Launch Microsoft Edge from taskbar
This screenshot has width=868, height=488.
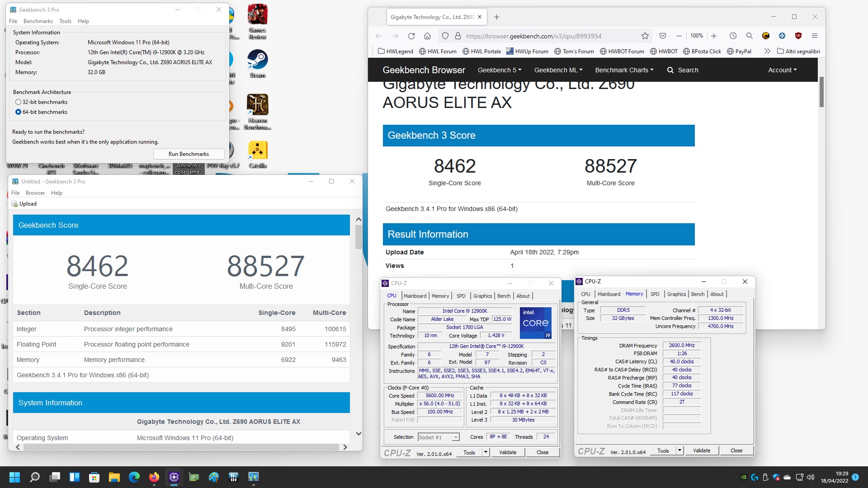pyautogui.click(x=134, y=477)
